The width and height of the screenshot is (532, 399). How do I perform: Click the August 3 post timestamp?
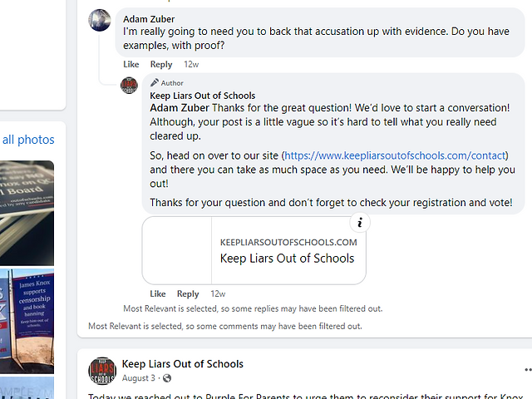coord(139,378)
